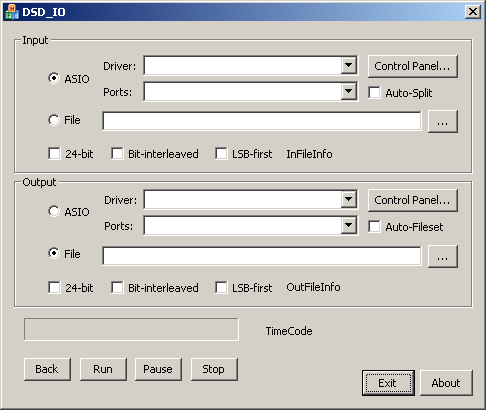Image resolution: width=486 pixels, height=410 pixels.
Task: Focus the Input File path field
Action: 262,121
